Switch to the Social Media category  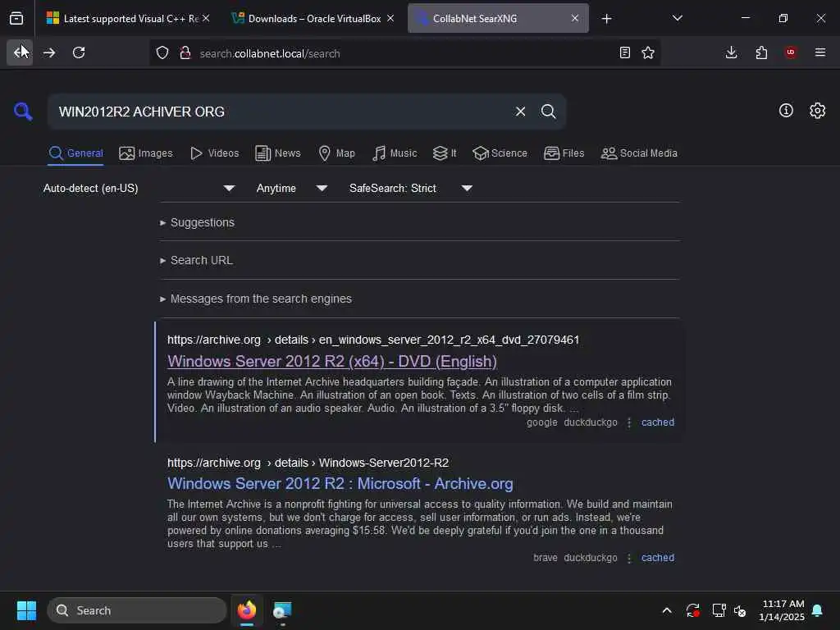639,153
